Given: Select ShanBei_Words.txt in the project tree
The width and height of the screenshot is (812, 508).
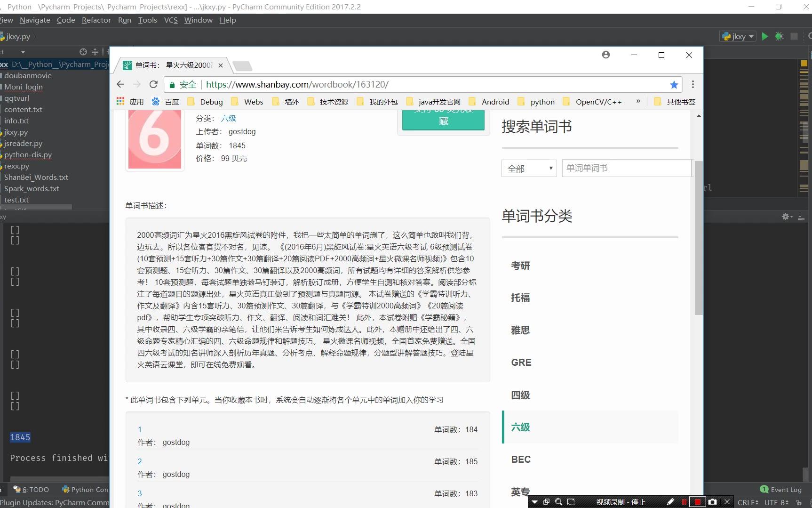Looking at the screenshot, I should coord(36,177).
